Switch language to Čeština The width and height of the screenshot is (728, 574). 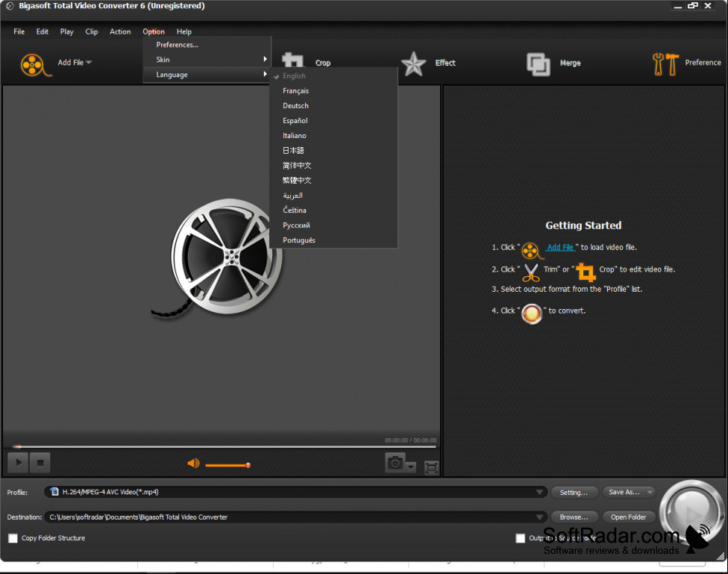(x=334, y=210)
